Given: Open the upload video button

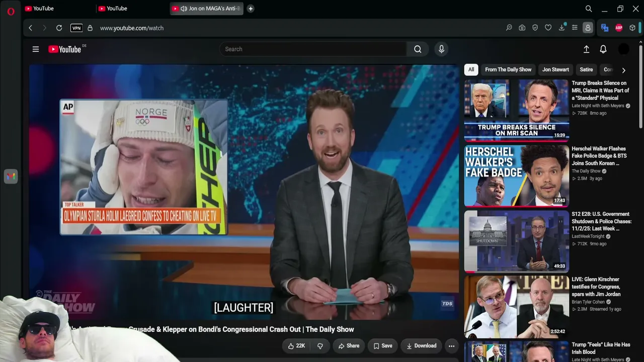Looking at the screenshot, I should click(586, 49).
